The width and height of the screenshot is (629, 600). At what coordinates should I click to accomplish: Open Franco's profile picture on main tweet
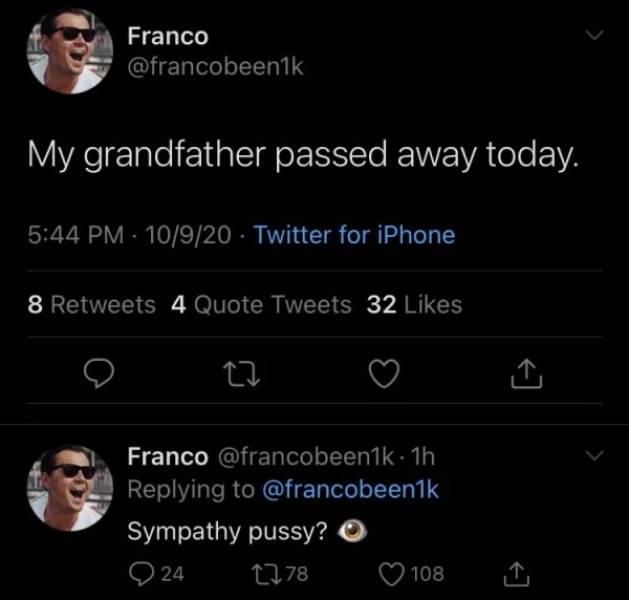tap(69, 51)
